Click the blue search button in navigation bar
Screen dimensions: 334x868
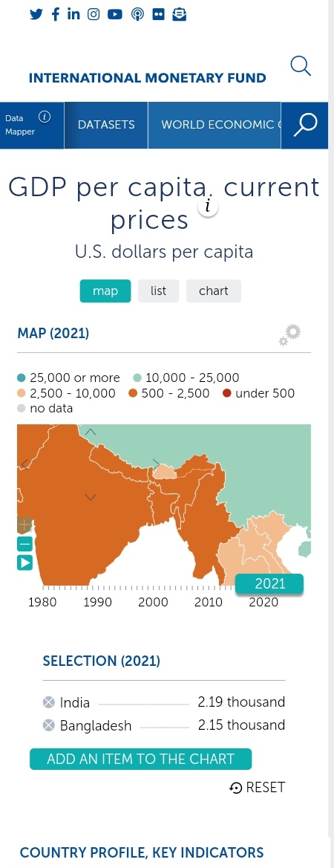click(x=305, y=125)
